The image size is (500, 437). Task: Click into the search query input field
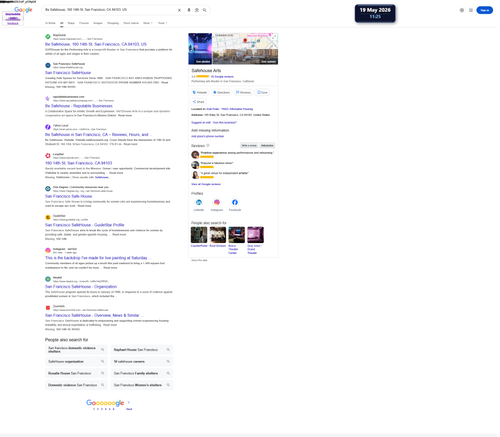pos(110,10)
